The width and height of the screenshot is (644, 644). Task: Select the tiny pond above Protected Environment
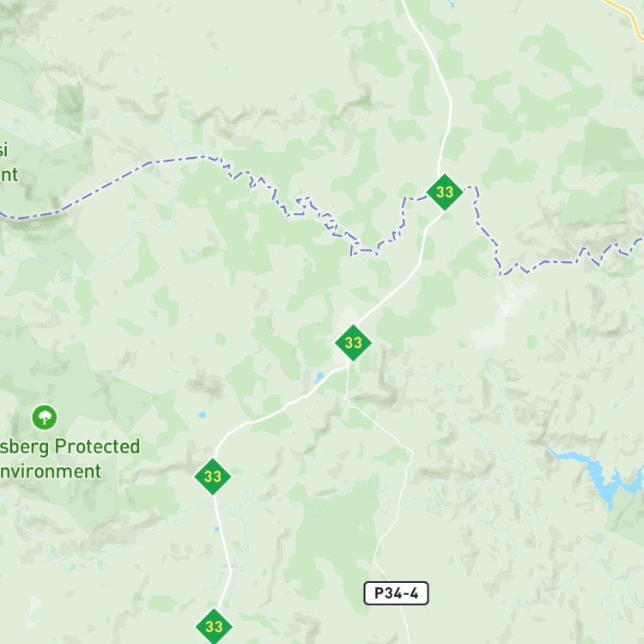[202, 415]
